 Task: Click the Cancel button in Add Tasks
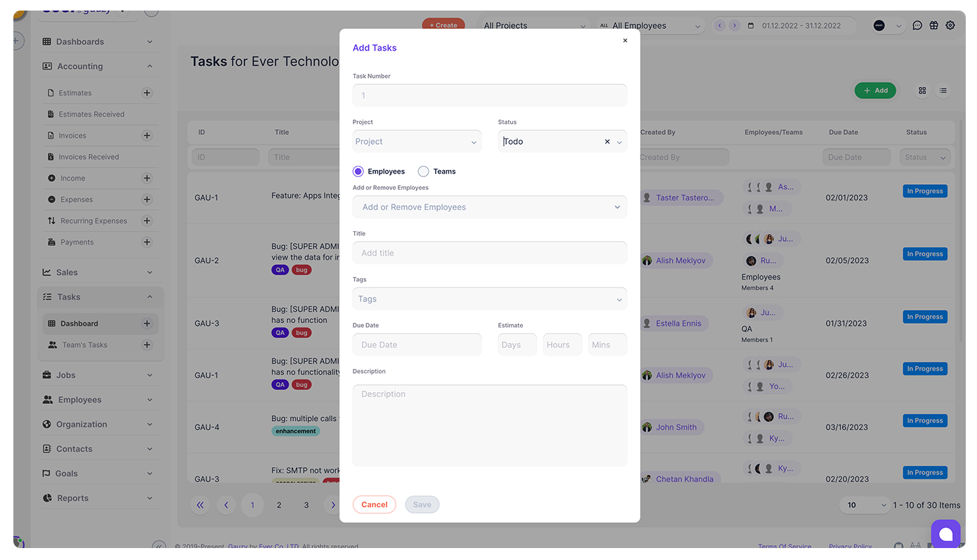click(374, 504)
